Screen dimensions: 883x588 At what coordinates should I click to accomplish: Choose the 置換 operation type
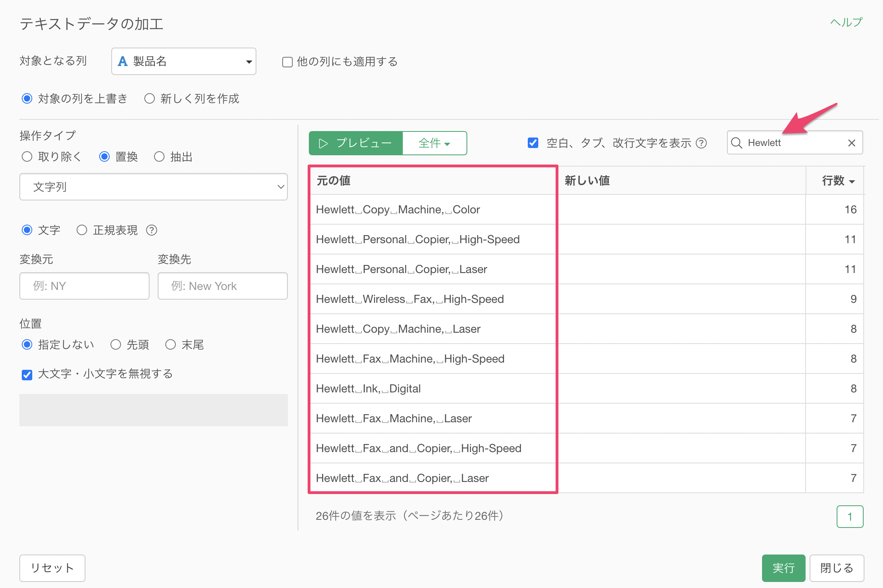coord(104,157)
